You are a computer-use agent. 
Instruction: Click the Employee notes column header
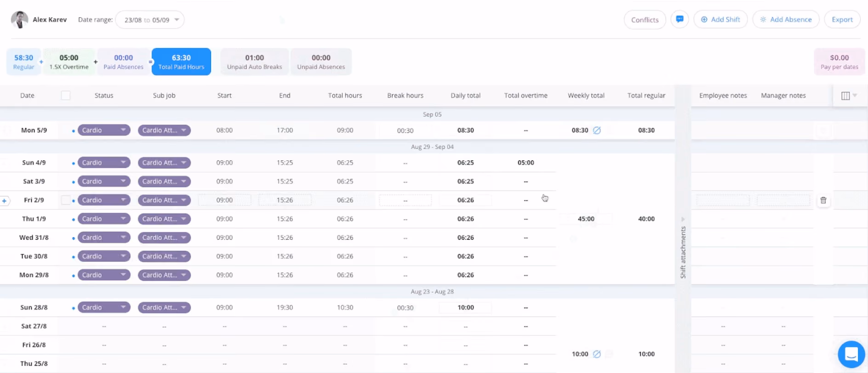click(723, 96)
